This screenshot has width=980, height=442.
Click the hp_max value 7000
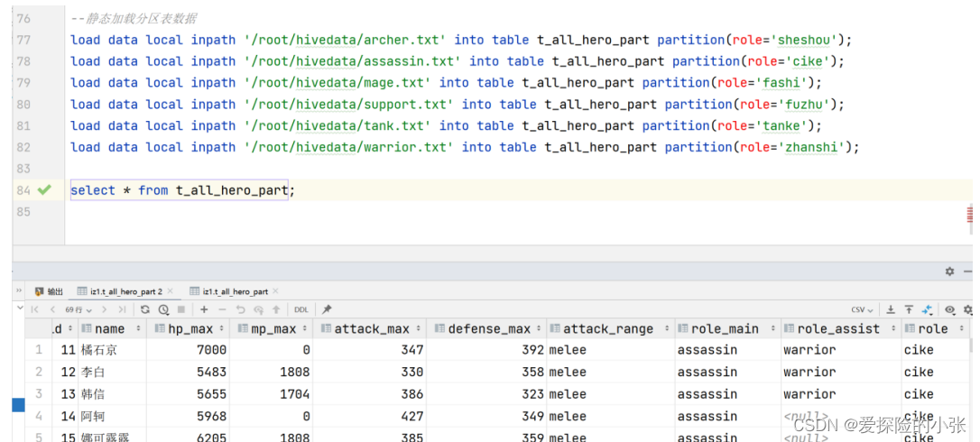click(x=211, y=350)
